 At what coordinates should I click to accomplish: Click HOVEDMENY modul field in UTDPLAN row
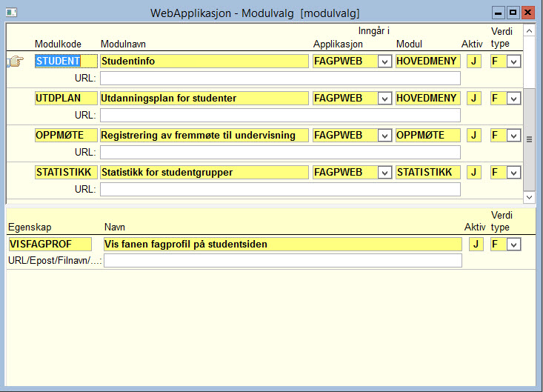coord(428,99)
